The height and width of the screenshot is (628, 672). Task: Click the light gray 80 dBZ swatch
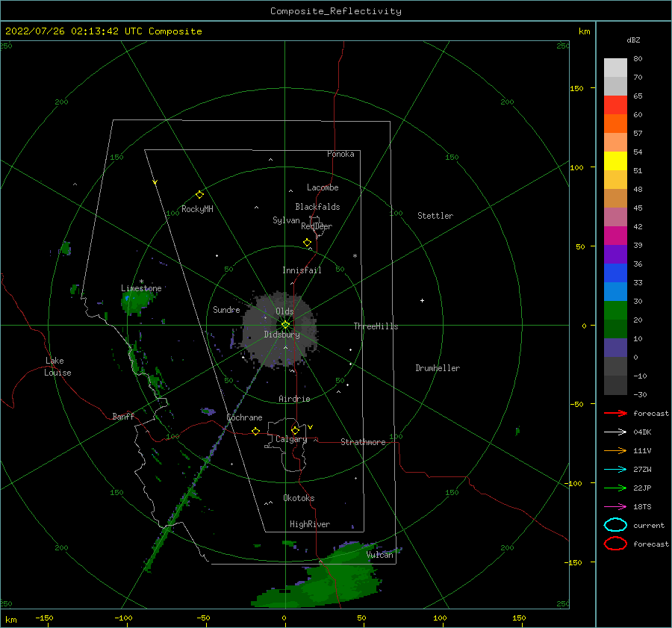(x=615, y=68)
